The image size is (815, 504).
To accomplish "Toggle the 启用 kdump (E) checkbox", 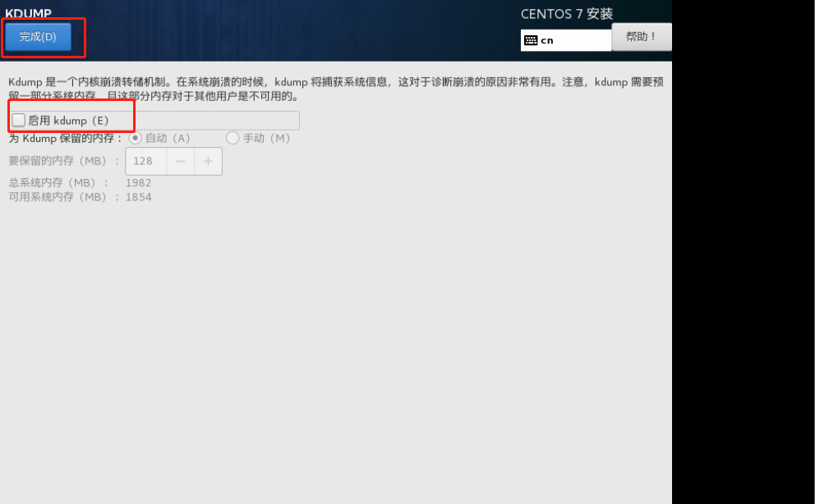I will tap(19, 121).
